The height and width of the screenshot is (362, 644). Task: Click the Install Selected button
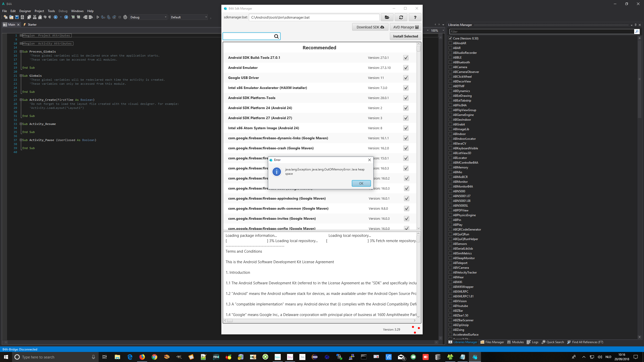(x=406, y=36)
